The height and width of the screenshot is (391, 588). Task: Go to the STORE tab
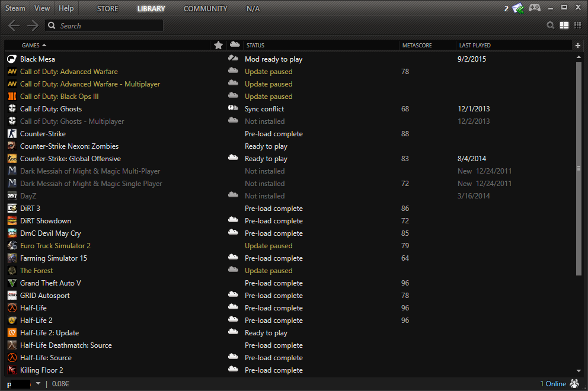tap(107, 9)
